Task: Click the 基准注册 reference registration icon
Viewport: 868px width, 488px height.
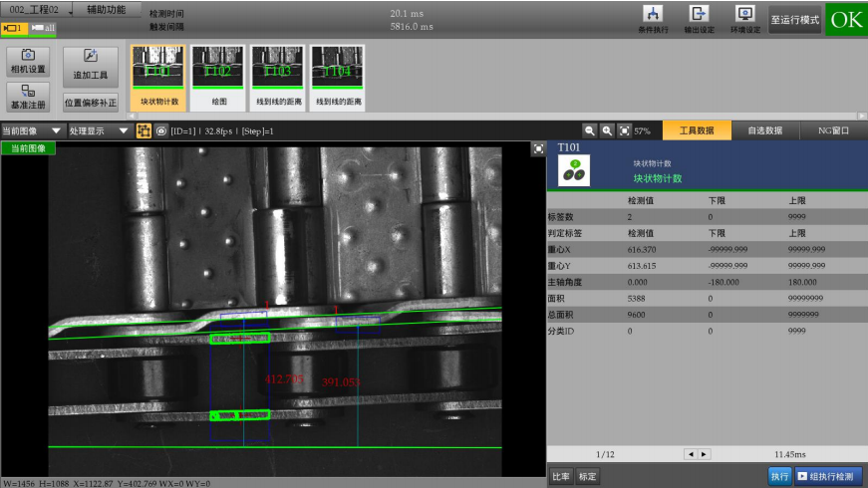Action: [x=28, y=97]
